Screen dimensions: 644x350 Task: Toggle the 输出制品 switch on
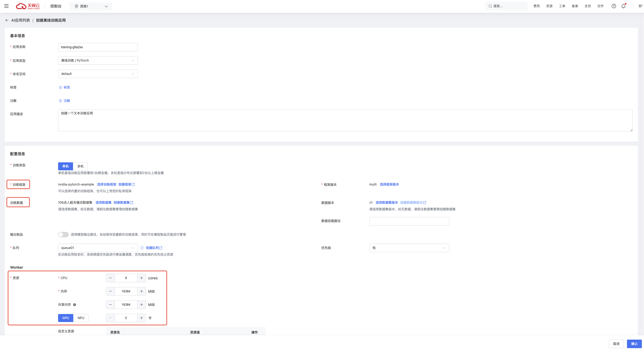pos(63,235)
